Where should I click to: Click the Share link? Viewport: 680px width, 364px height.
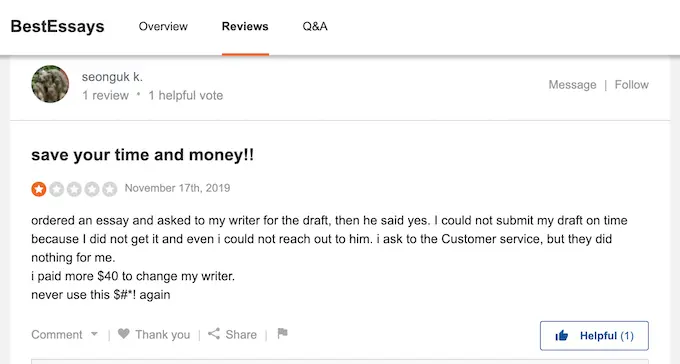tap(241, 334)
